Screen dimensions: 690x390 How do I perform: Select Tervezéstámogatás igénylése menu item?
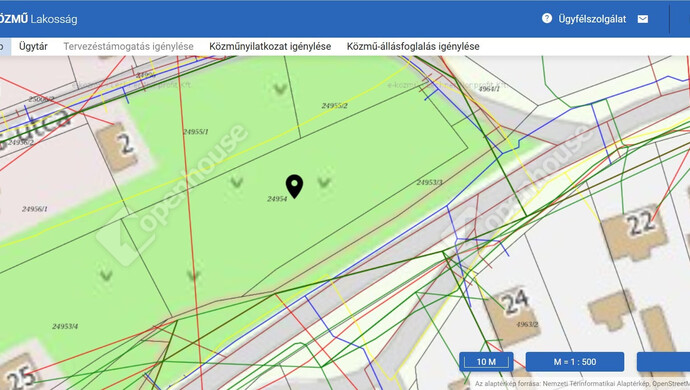pyautogui.click(x=128, y=46)
